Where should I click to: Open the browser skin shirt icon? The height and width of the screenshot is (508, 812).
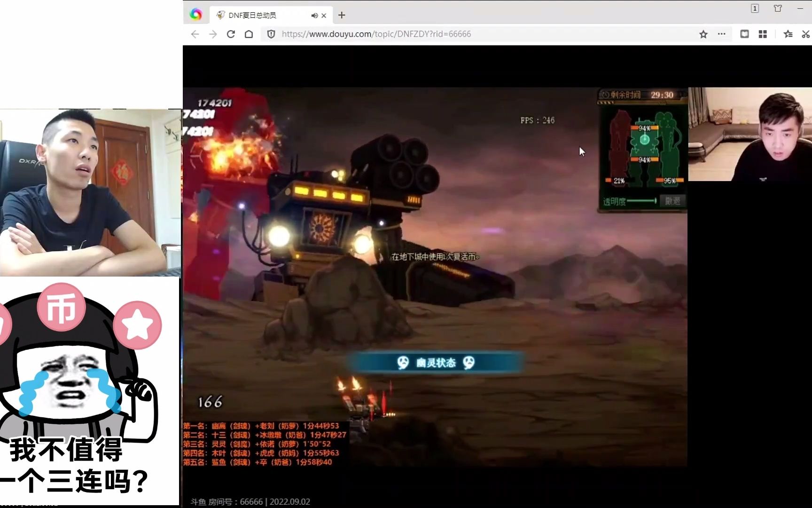[x=778, y=8]
